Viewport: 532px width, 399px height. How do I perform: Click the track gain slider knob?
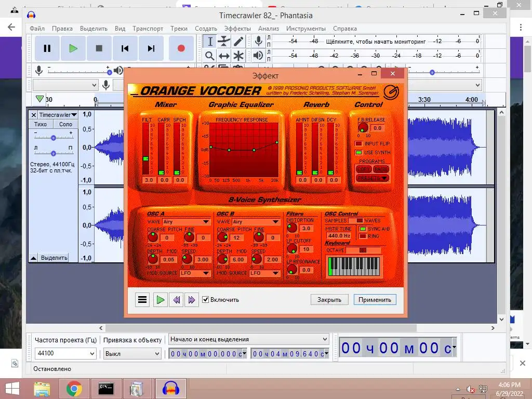(54, 138)
